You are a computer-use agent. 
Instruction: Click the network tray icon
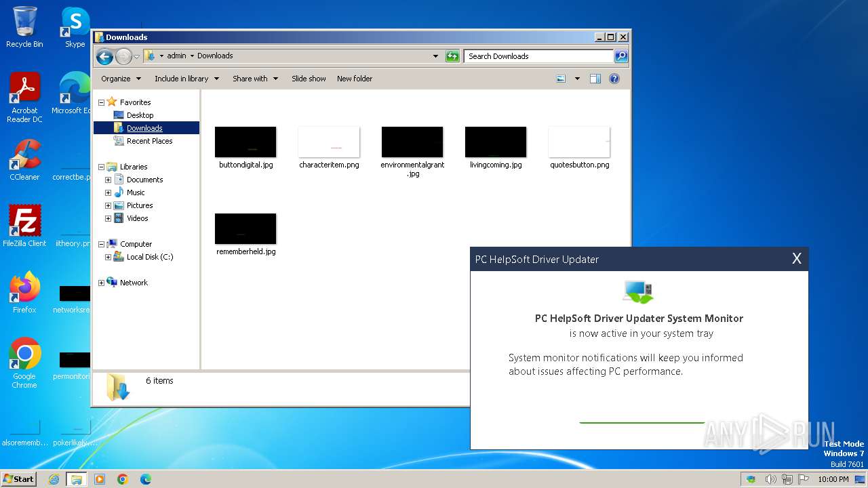(x=787, y=479)
